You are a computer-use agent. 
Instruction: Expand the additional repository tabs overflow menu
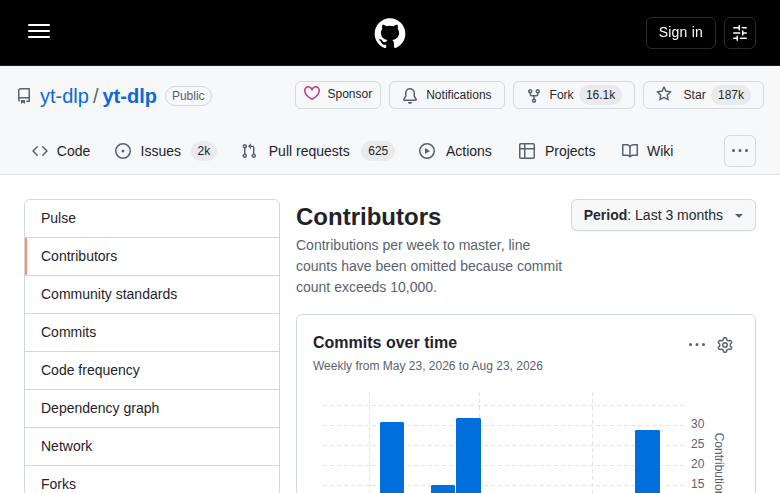(x=740, y=151)
